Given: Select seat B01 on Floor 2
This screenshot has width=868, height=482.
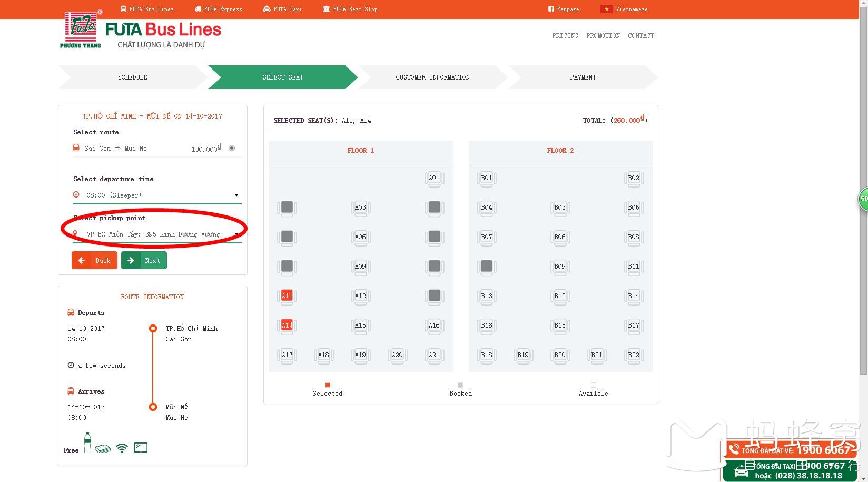Looking at the screenshot, I should (x=487, y=178).
